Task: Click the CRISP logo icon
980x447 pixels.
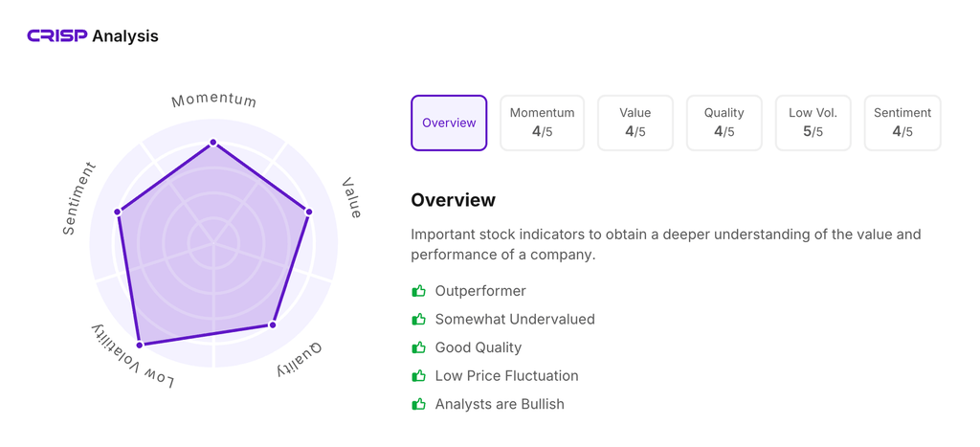Action: coord(57,36)
